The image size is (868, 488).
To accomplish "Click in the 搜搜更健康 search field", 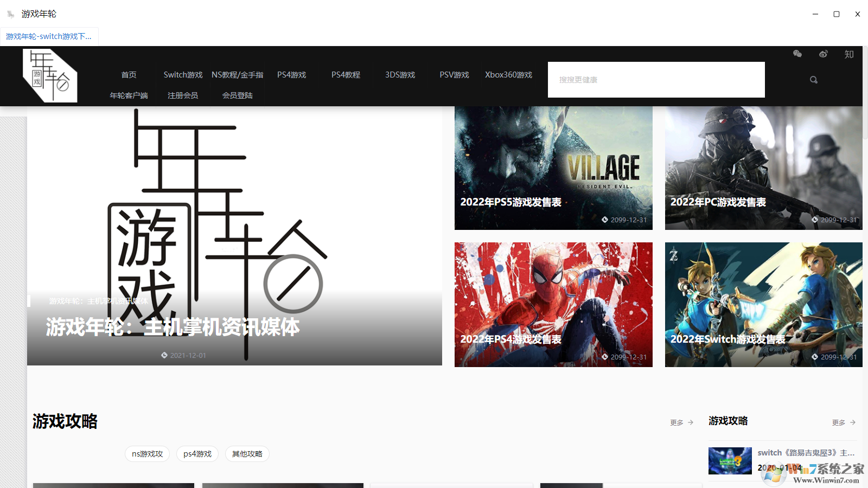I will coord(656,80).
